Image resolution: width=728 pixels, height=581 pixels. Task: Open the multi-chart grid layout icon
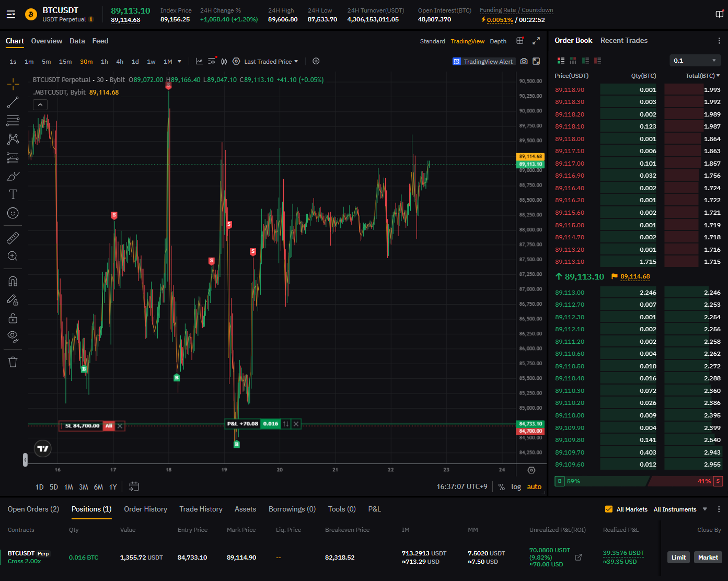520,41
